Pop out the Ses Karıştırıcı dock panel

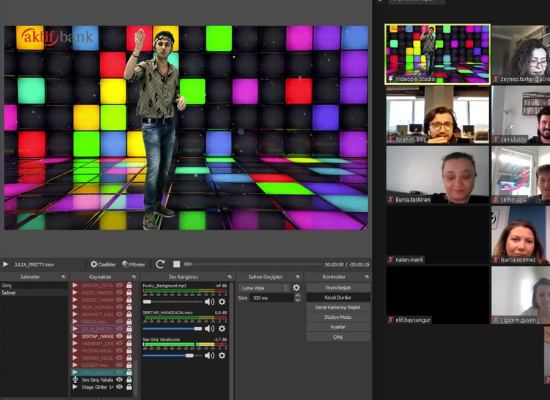click(x=229, y=277)
